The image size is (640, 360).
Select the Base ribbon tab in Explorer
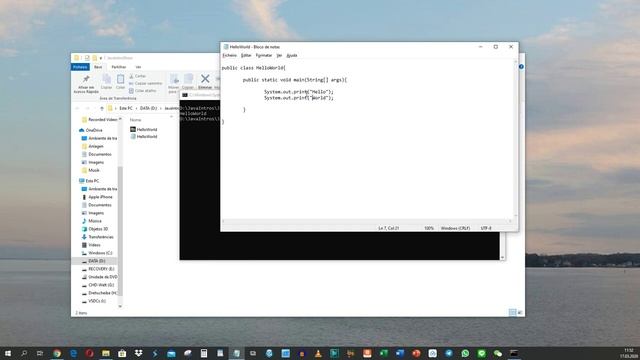pos(98,67)
